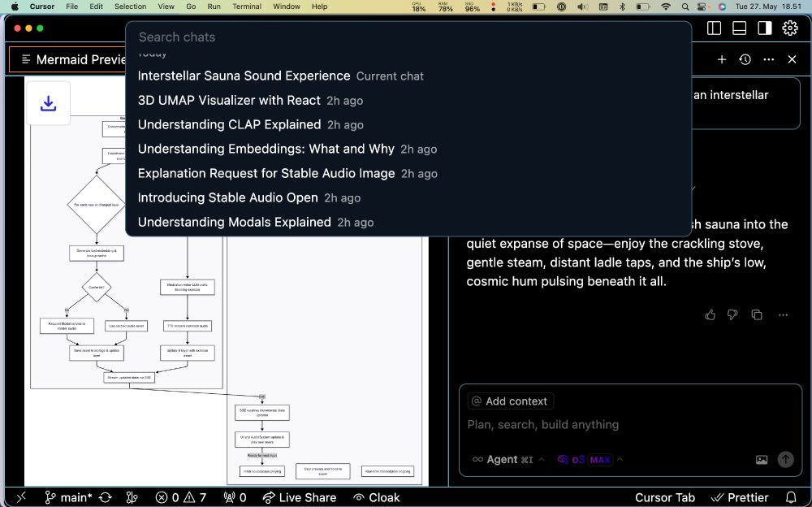Toggle the primary sidebar layout icon
812x507 pixels.
[714, 28]
